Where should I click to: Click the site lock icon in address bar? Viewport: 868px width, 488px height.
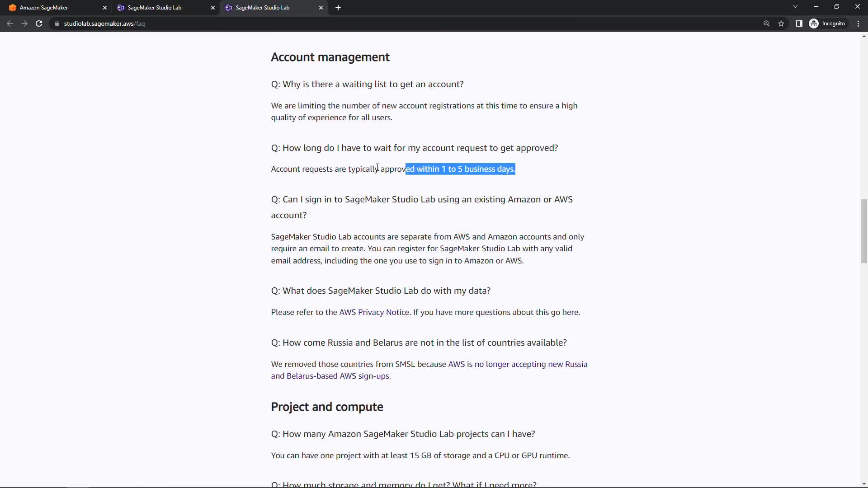pyautogui.click(x=57, y=23)
